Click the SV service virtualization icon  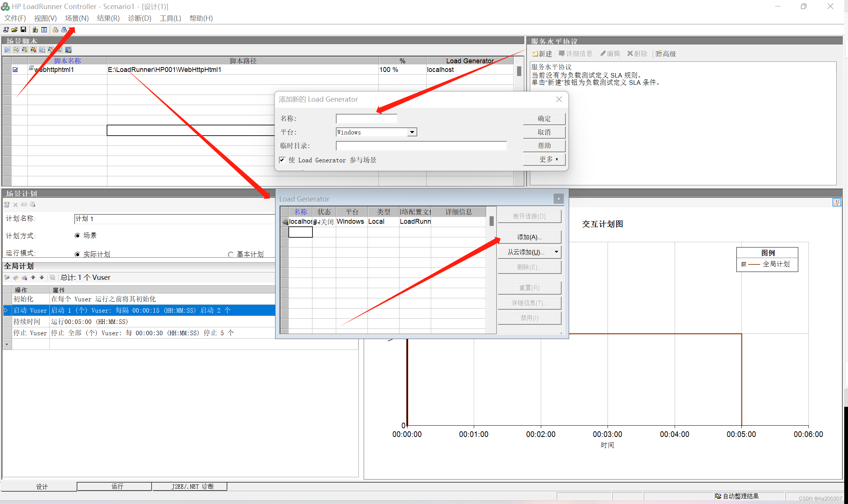coord(68,50)
